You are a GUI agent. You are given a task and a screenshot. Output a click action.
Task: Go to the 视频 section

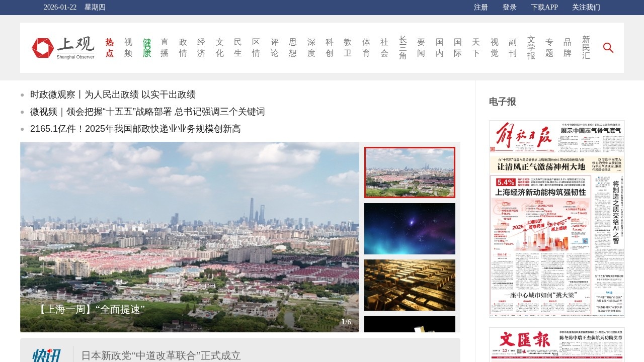[128, 48]
